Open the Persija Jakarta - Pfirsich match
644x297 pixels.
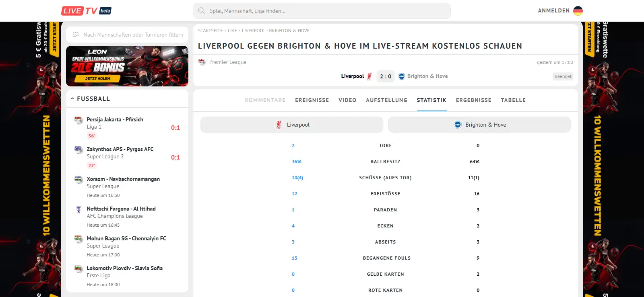(127, 127)
